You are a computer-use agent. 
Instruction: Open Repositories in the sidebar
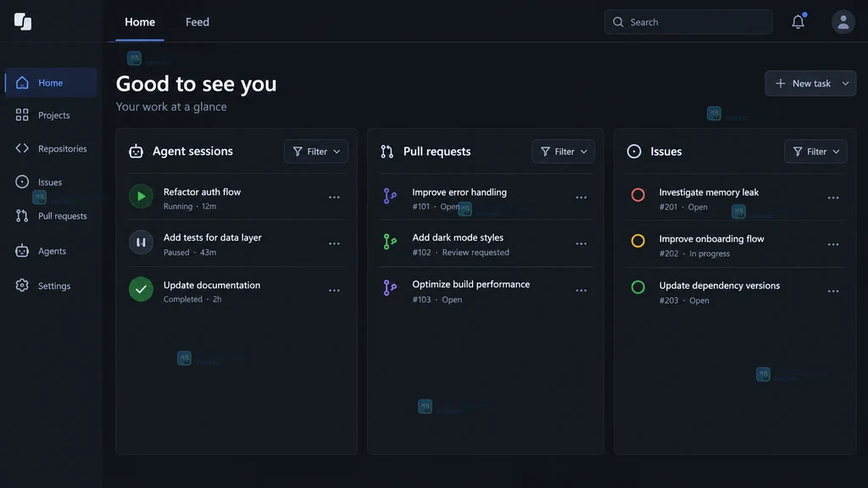[x=51, y=148]
